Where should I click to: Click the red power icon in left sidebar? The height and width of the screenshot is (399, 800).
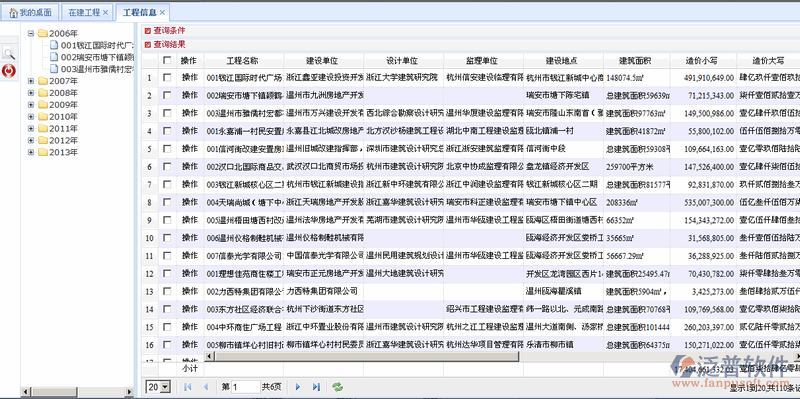click(x=9, y=71)
